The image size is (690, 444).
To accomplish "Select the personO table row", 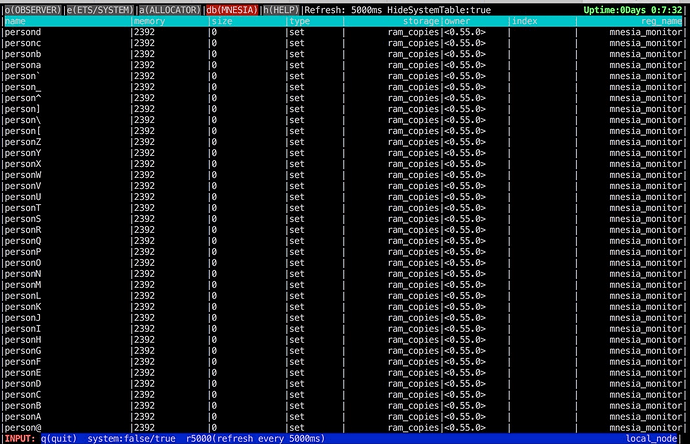I will click(343, 263).
